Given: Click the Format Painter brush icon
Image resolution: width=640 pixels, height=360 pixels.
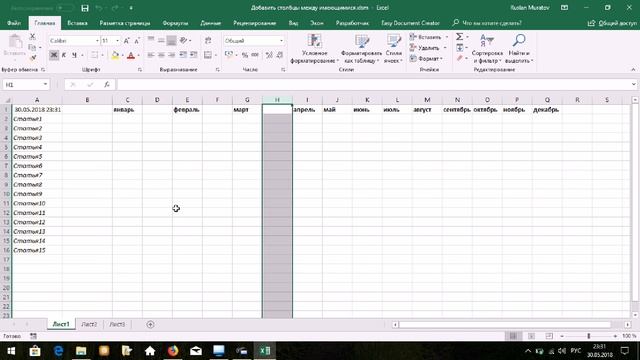Looking at the screenshot, I should (x=33, y=58).
